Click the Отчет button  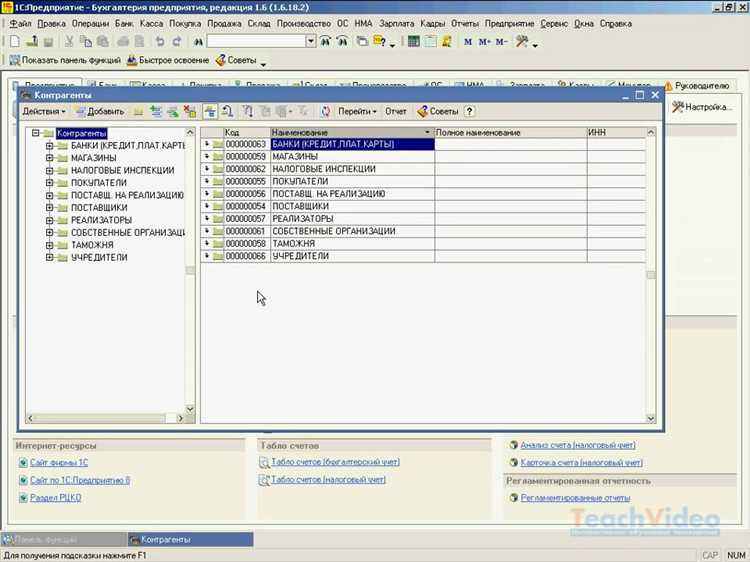(396, 111)
